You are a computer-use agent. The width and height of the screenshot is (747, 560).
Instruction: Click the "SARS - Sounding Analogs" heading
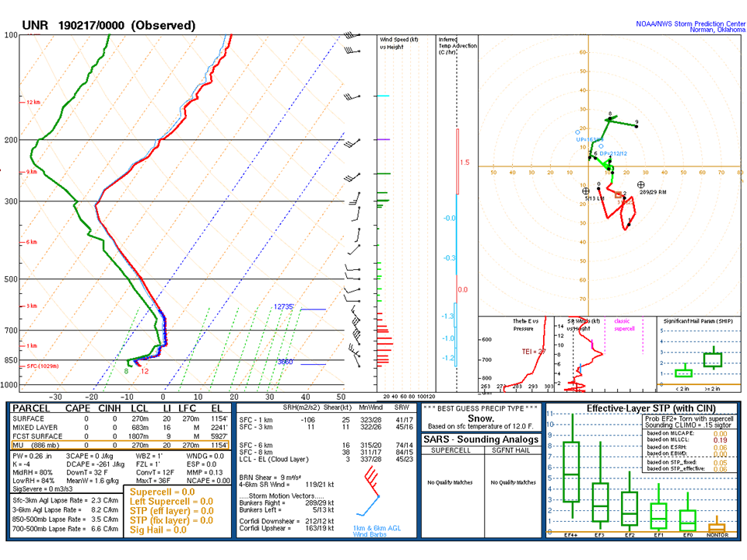pyautogui.click(x=481, y=439)
